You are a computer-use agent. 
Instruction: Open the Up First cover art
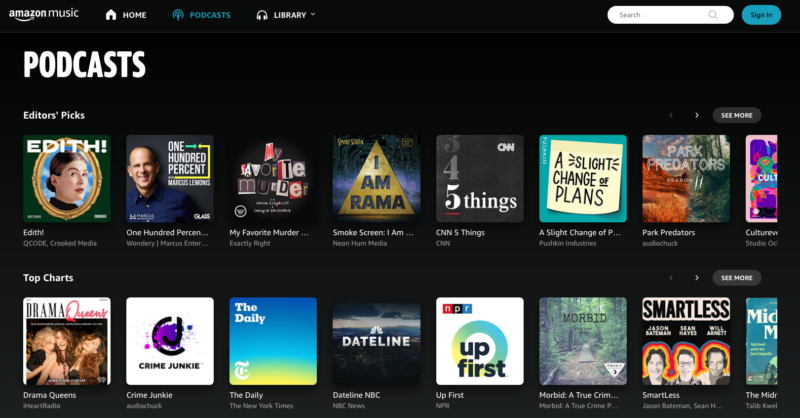pyautogui.click(x=480, y=341)
